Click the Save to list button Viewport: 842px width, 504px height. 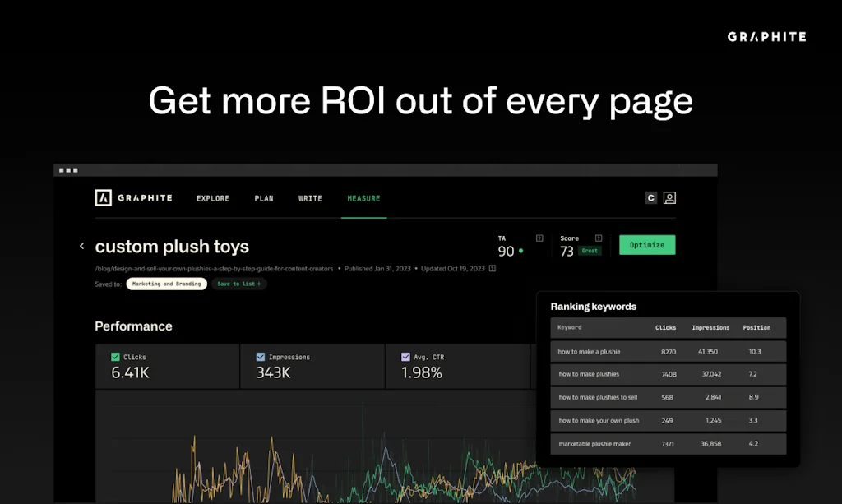[238, 283]
